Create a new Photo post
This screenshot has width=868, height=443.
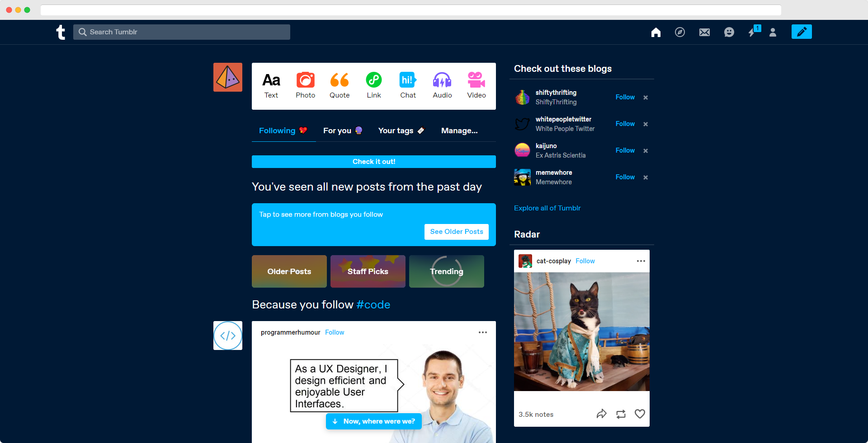coord(306,85)
